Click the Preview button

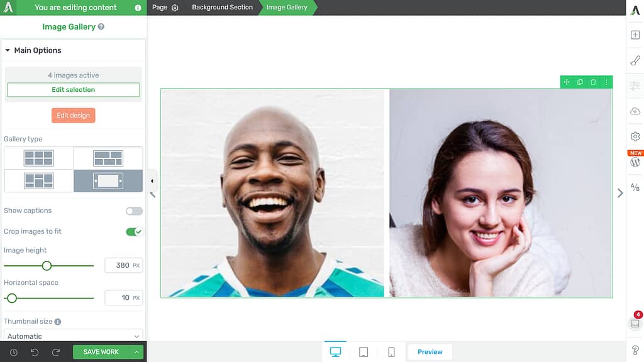tap(430, 352)
